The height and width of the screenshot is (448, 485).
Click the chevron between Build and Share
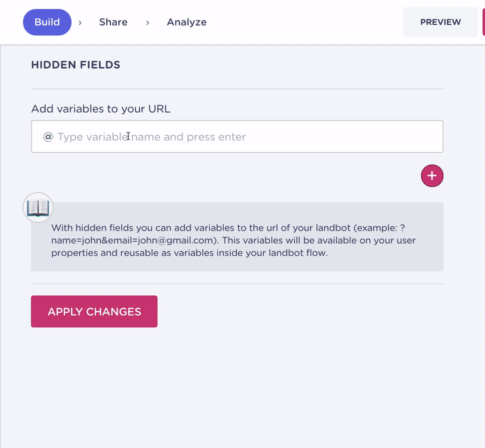[80, 22]
